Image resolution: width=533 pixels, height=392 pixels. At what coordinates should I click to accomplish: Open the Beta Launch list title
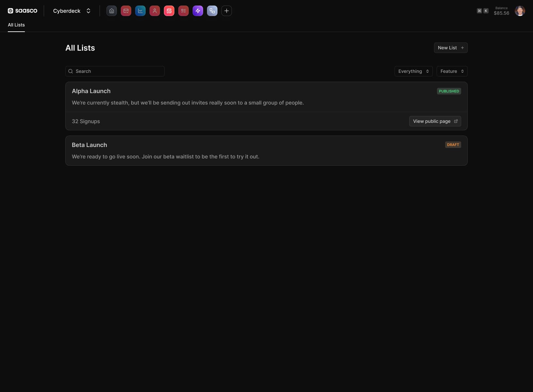[x=89, y=145]
